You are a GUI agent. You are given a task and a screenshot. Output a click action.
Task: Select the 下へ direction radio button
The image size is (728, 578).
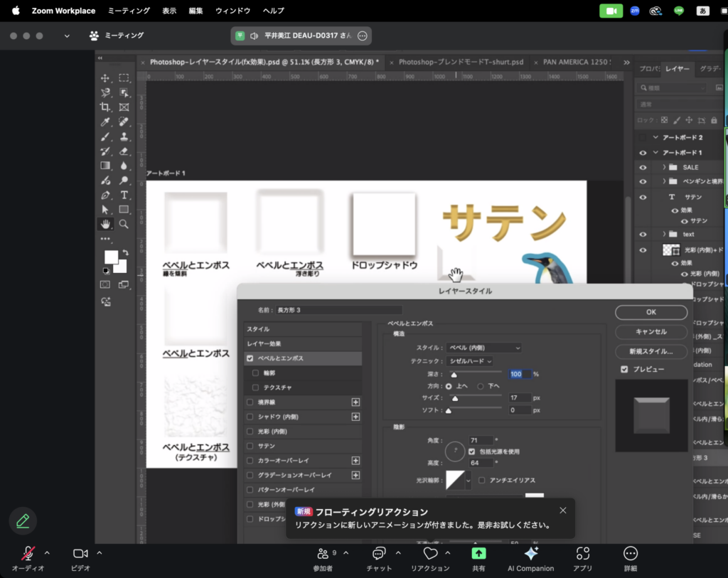point(481,386)
